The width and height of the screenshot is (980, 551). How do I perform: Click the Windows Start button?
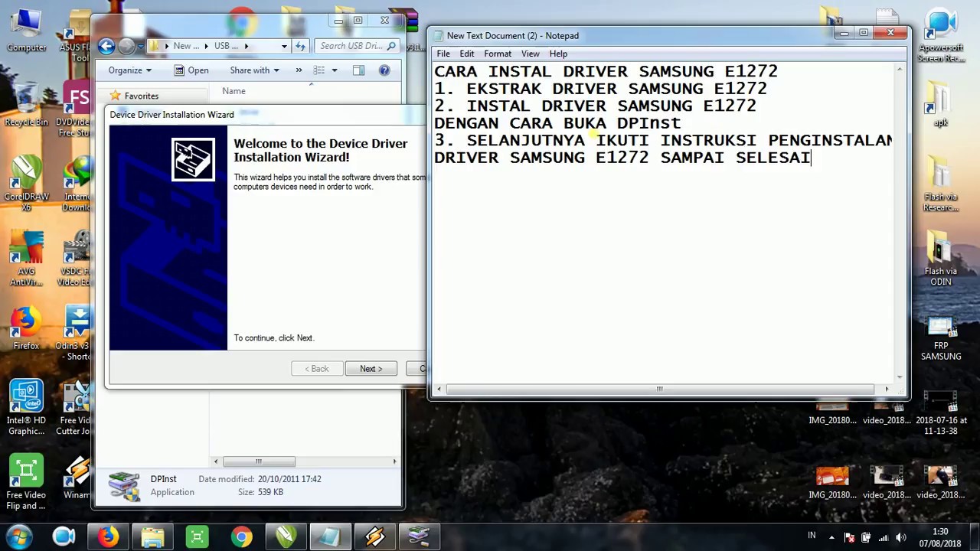pos(19,536)
